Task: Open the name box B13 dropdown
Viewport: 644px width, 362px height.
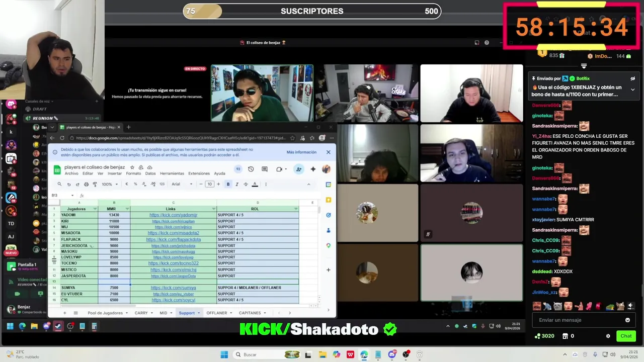Action: pyautogui.click(x=72, y=195)
